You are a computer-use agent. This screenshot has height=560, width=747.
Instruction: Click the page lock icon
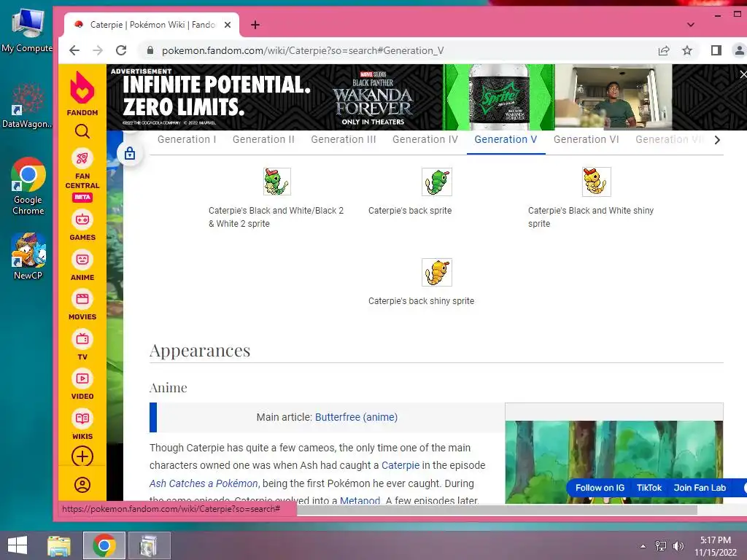click(x=130, y=153)
